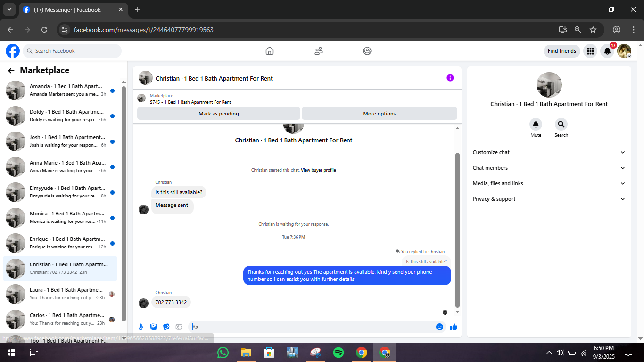Open the Facebook logo home link
Screen dimensions: 644x362
[x=13, y=51]
